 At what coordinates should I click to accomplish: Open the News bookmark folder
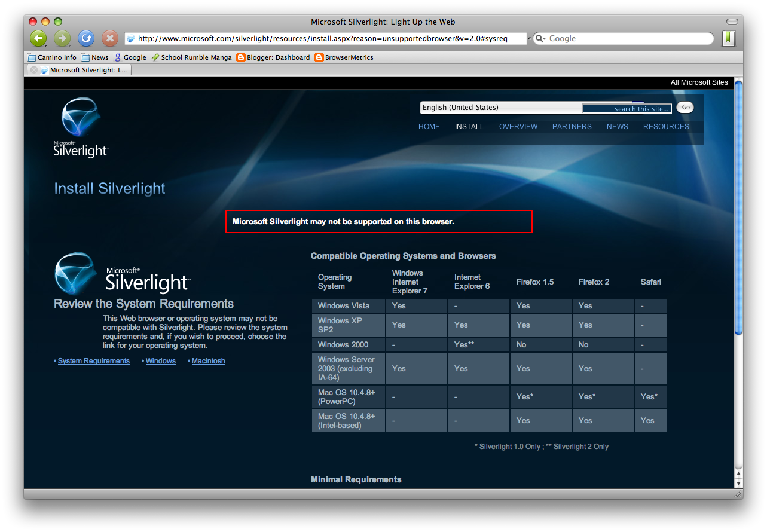(x=95, y=57)
